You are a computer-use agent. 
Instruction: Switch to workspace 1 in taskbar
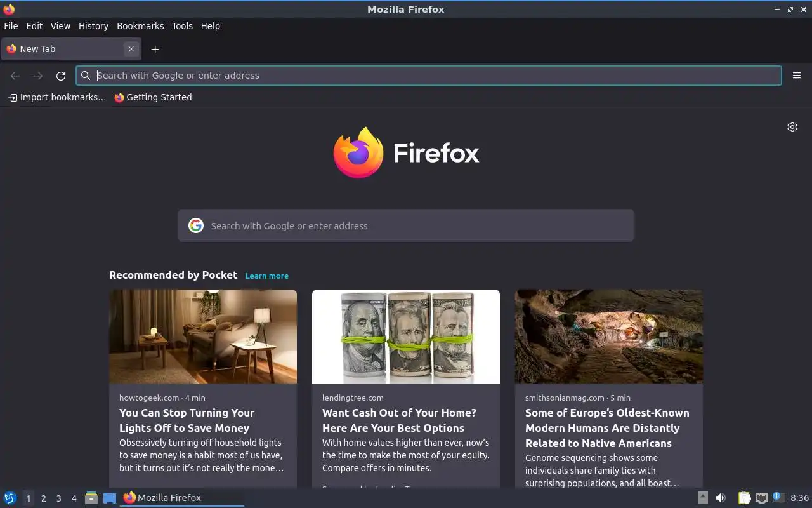[x=28, y=498]
